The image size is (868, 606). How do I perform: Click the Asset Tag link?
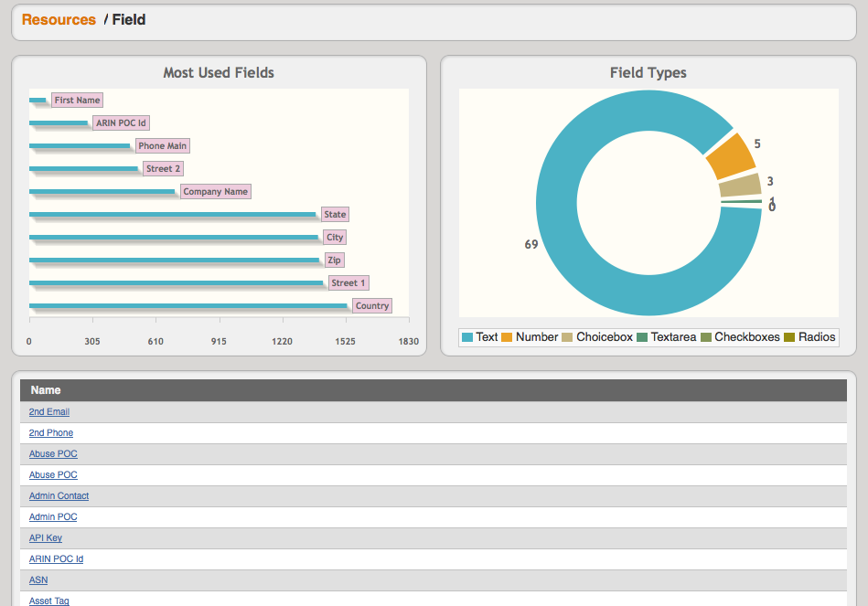(x=48, y=601)
